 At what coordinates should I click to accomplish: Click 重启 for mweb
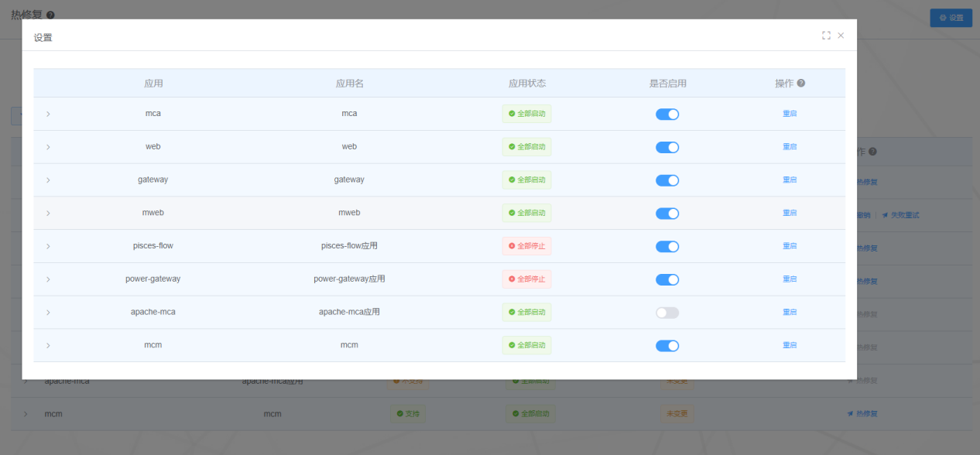(x=790, y=213)
